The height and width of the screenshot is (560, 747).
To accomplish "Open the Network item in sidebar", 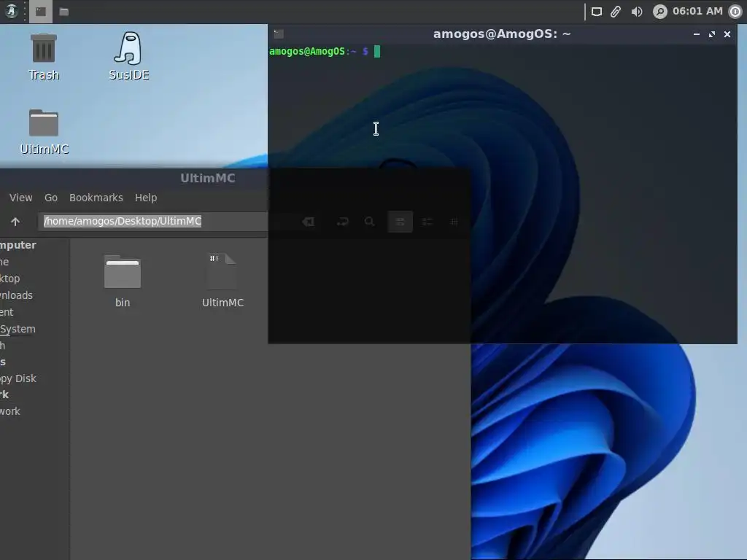I will 10,411.
